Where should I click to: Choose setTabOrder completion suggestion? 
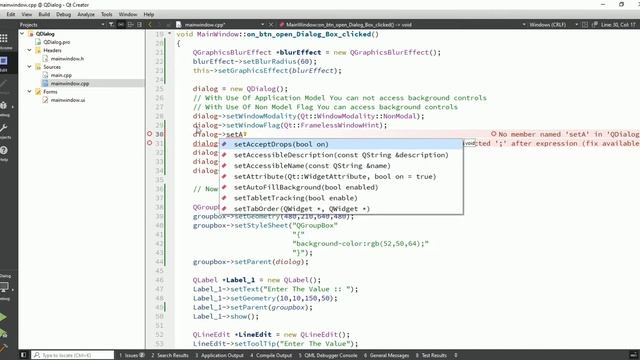pos(341,208)
